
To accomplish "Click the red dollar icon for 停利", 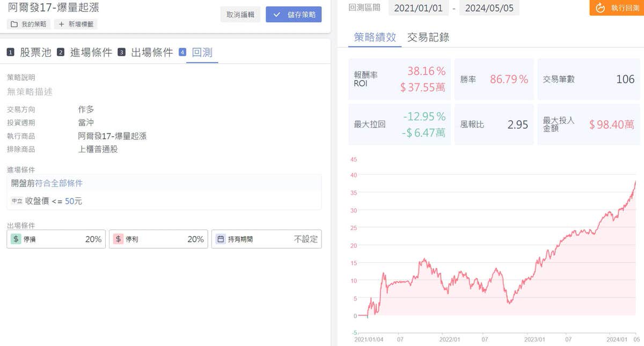I will point(118,239).
